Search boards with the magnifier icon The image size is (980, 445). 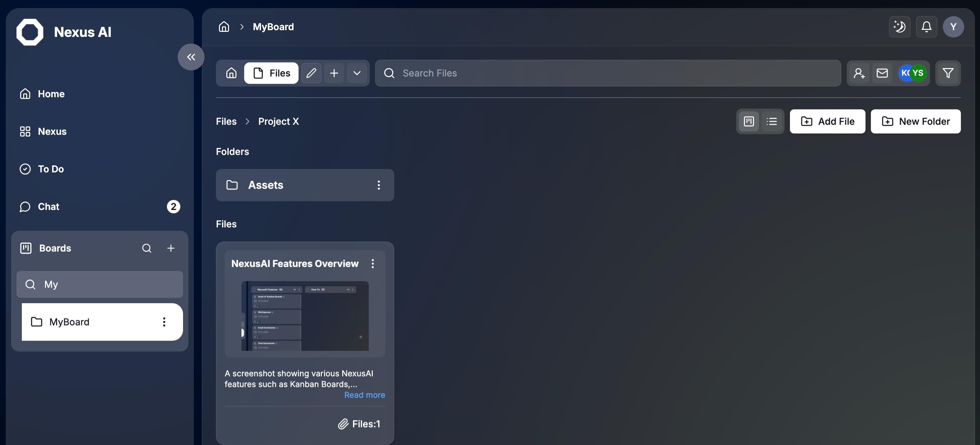146,248
